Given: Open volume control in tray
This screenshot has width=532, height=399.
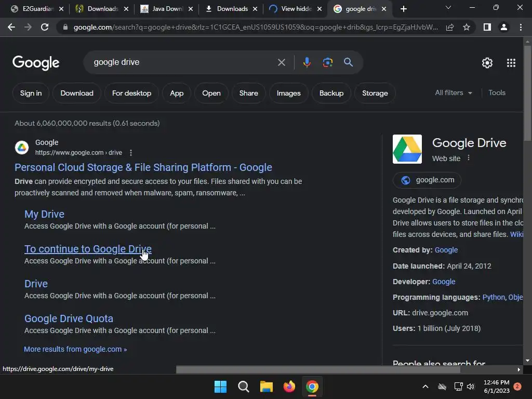Looking at the screenshot, I should 471,387.
